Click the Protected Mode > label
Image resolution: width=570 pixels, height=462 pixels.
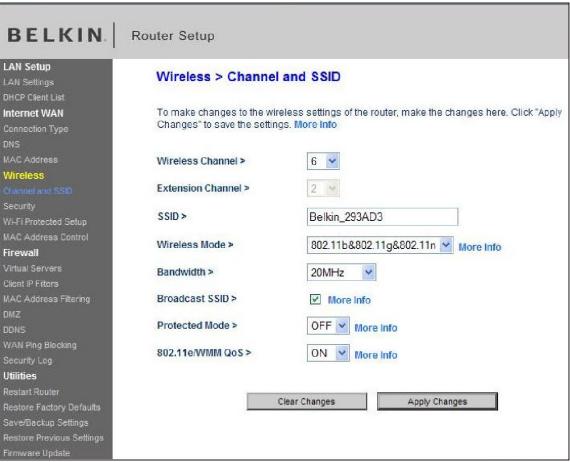coord(197,325)
